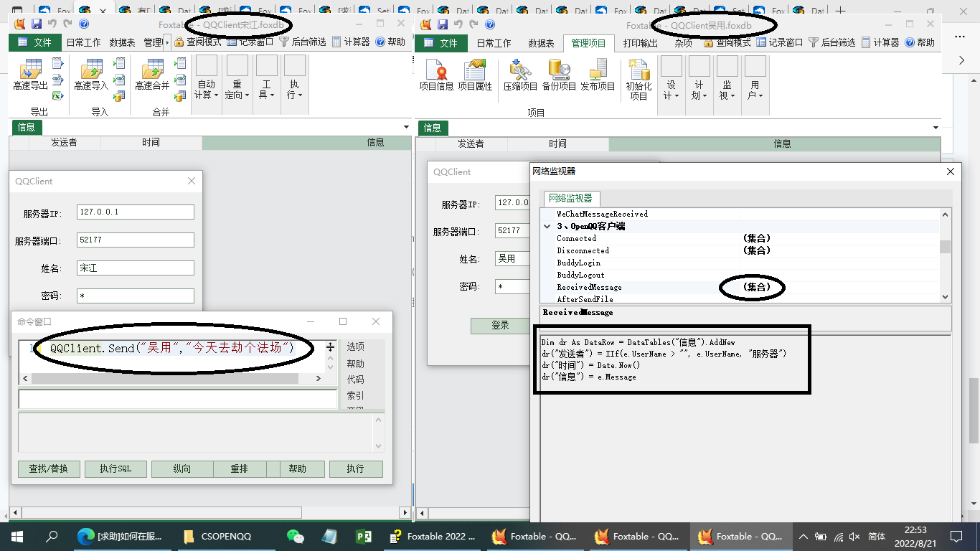Click 服务器IP field in left QQClient
This screenshot has width=980, height=551.
[136, 212]
